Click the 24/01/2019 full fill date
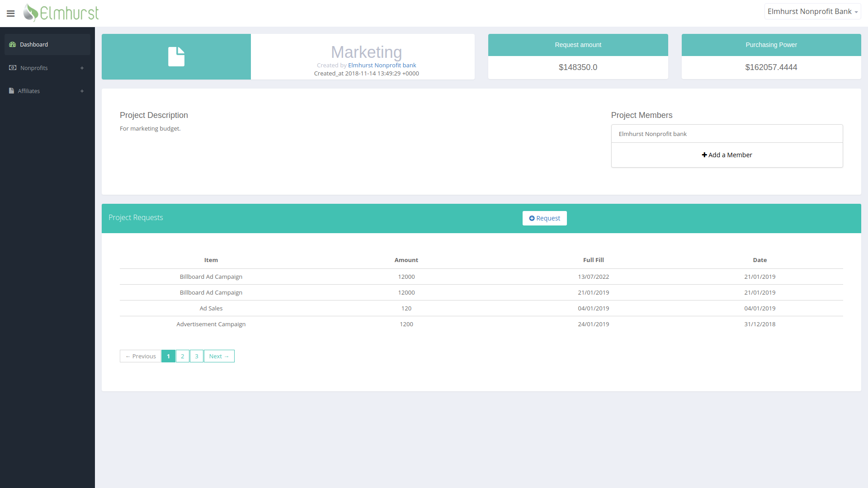 (x=594, y=324)
